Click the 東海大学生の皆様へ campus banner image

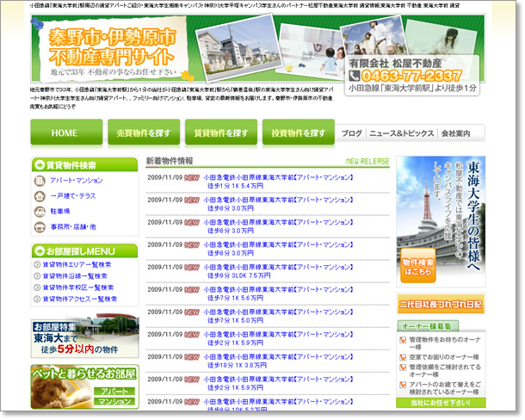(x=441, y=221)
